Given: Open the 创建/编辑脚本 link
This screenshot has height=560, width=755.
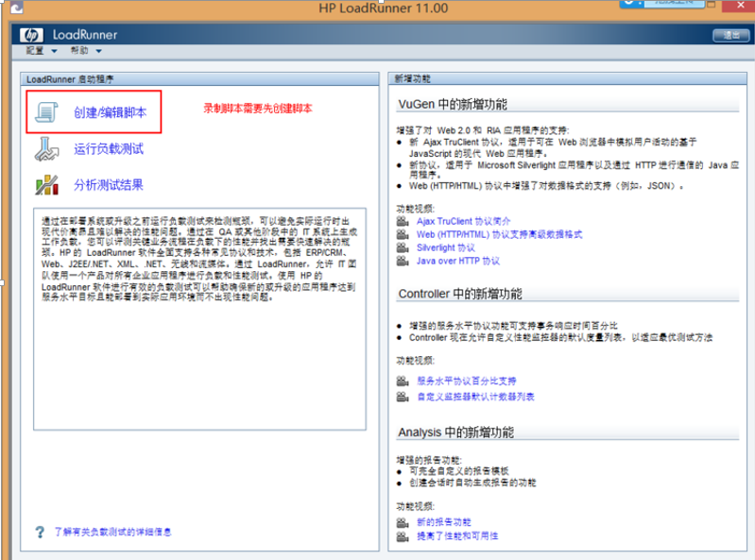Looking at the screenshot, I should [110, 112].
